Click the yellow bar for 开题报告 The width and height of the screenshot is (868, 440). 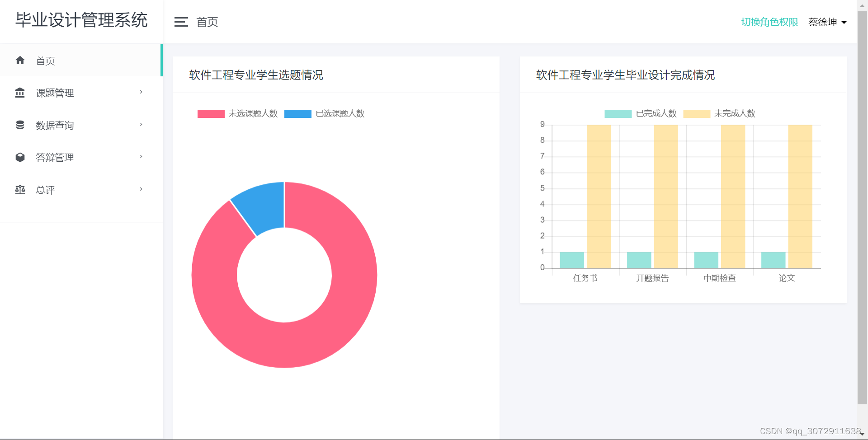tap(666, 197)
